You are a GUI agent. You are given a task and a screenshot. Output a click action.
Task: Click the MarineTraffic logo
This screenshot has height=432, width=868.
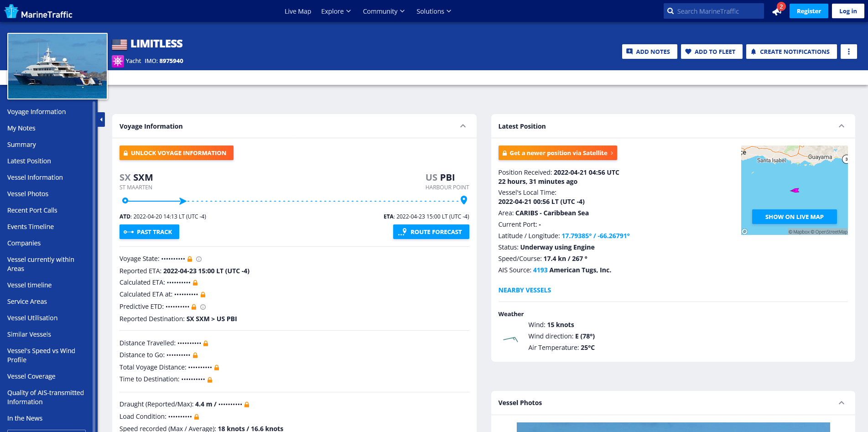tap(38, 11)
